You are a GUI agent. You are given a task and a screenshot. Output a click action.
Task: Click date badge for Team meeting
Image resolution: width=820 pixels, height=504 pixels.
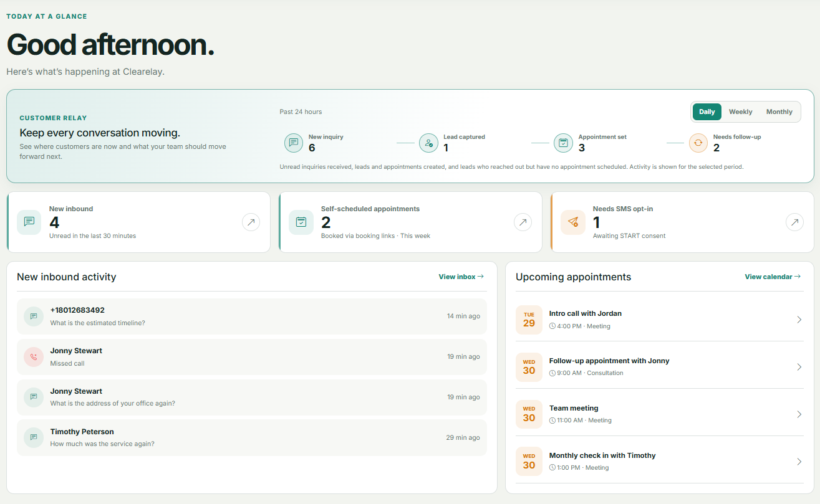pyautogui.click(x=529, y=414)
